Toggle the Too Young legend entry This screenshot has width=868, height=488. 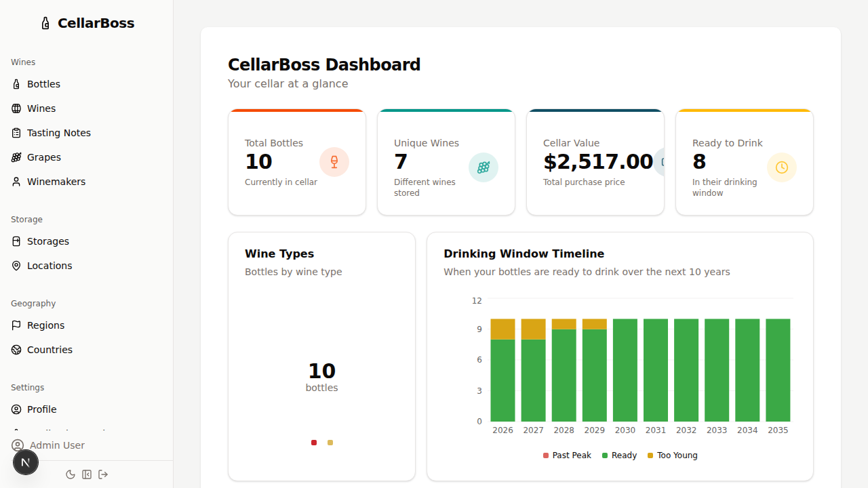pyautogui.click(x=672, y=455)
